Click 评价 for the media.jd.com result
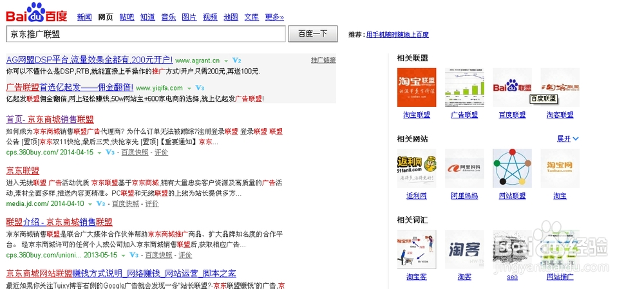This screenshot has width=644, height=289. tap(152, 203)
